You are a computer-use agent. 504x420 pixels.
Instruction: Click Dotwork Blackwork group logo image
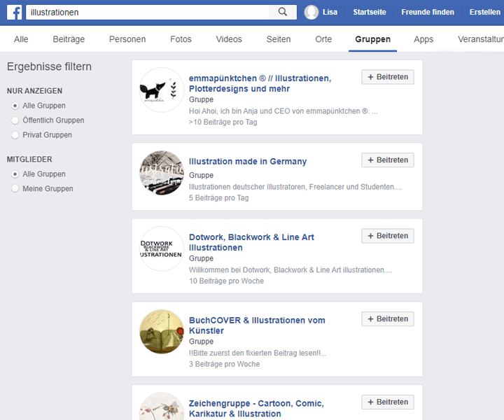coord(162,248)
